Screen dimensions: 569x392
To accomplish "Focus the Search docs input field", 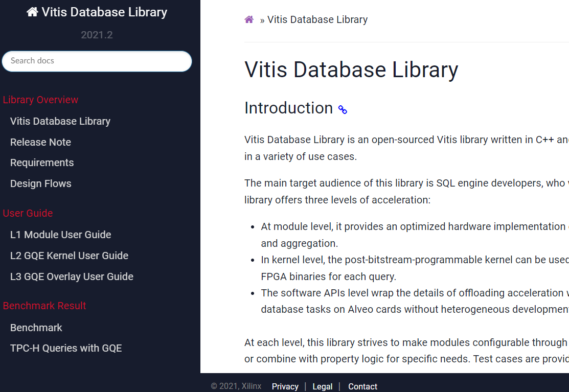I will [x=97, y=61].
